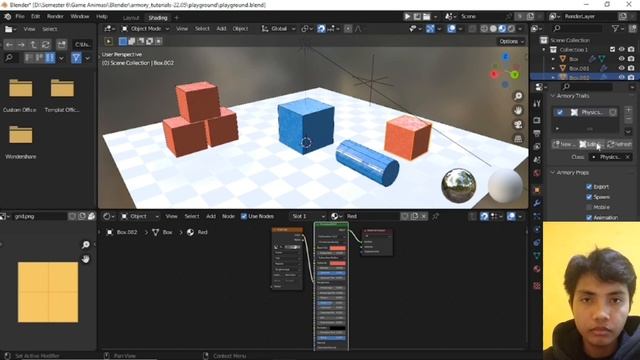The image size is (640, 360).
Task: Open the Tool properties tab icon
Action: [x=537, y=104]
